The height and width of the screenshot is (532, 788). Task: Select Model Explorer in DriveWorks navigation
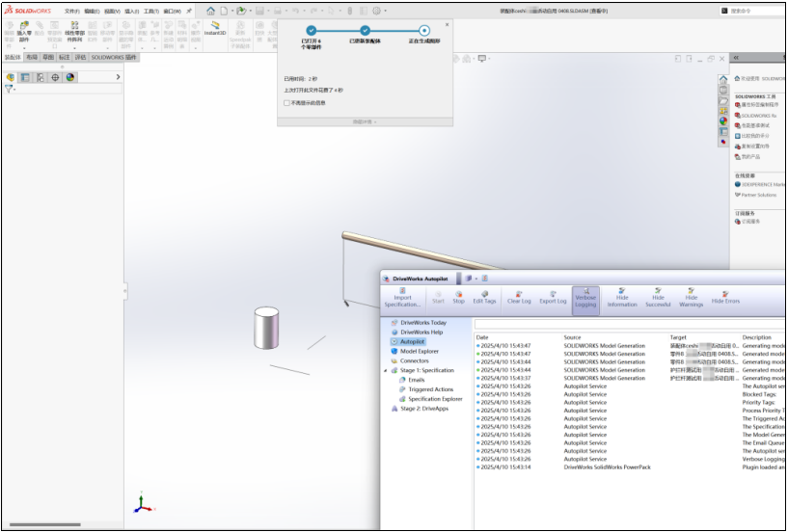[420, 351]
